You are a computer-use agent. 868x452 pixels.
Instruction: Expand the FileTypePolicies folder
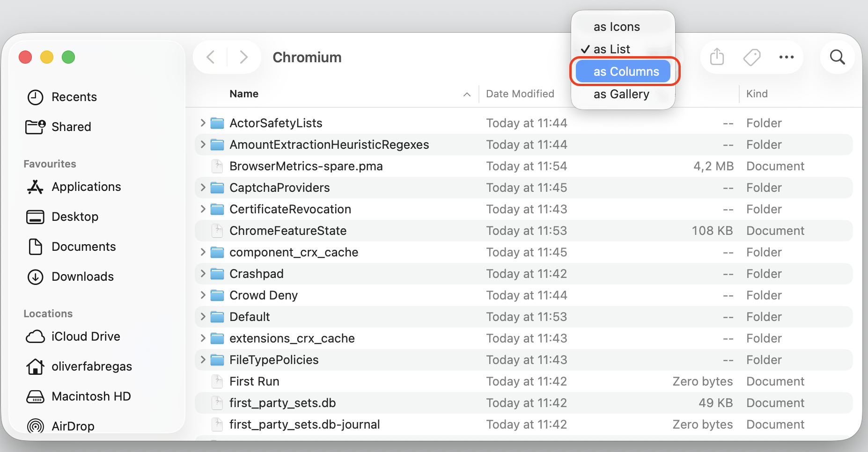[203, 360]
